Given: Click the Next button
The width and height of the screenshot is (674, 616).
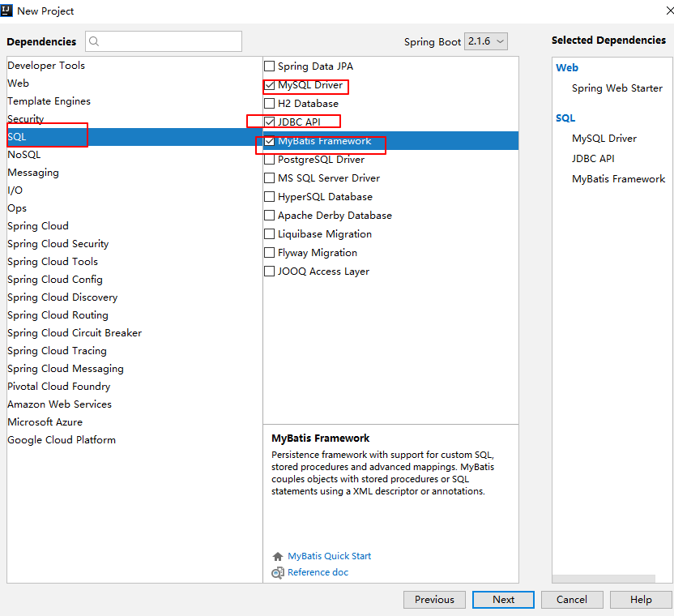Looking at the screenshot, I should [503, 600].
